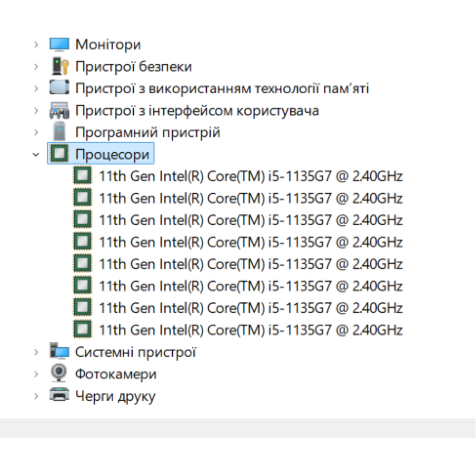The width and height of the screenshot is (476, 476).
Task: Expand the Фотокамери category
Action: [36, 374]
